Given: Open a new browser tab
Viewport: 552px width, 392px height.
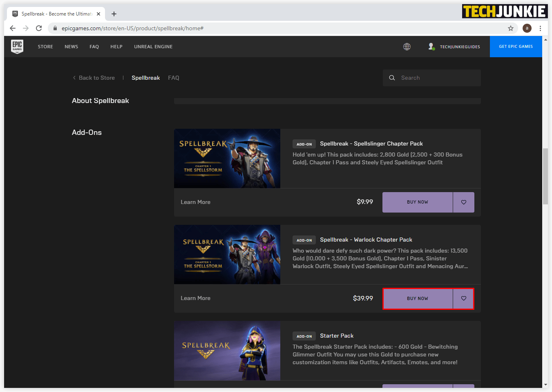Looking at the screenshot, I should 114,14.
